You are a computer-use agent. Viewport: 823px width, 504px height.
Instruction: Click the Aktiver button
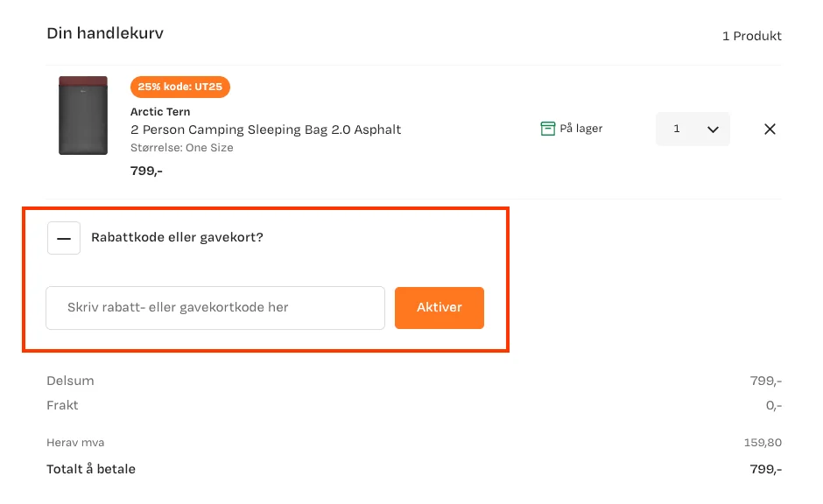tap(440, 308)
